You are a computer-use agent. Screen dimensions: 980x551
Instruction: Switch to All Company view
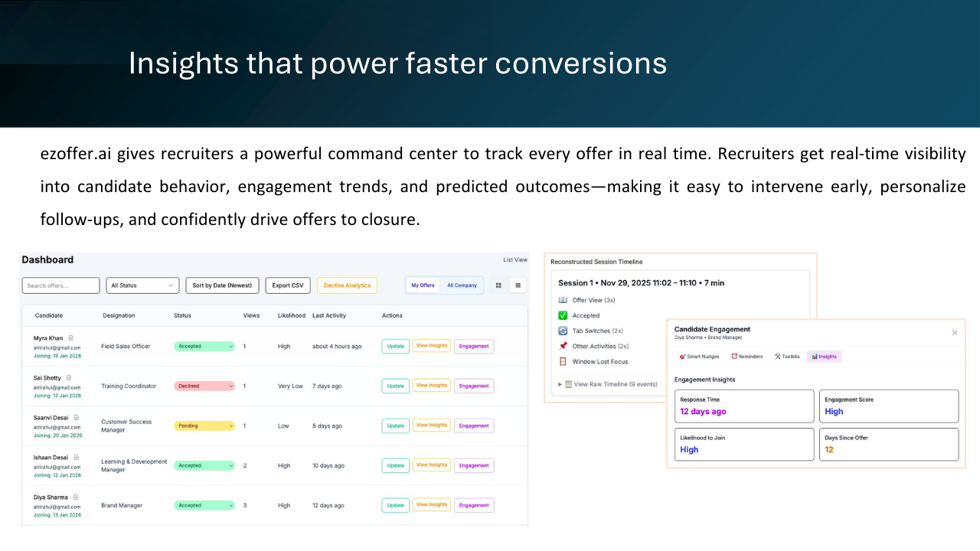pyautogui.click(x=462, y=285)
